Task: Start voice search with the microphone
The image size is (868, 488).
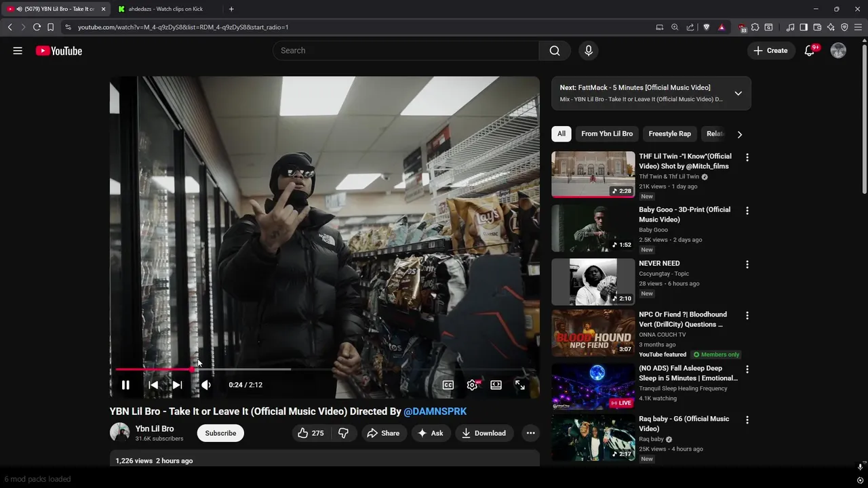Action: 588,51
